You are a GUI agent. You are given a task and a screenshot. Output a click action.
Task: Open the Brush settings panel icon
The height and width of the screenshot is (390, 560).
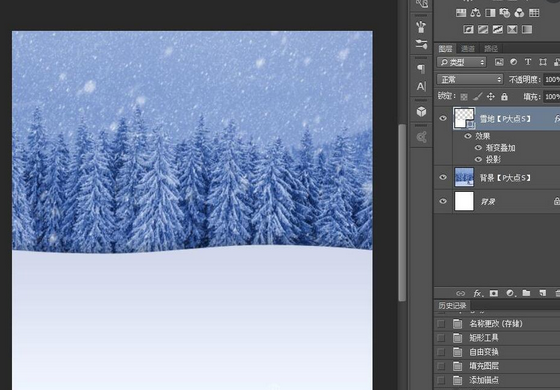coord(421,45)
